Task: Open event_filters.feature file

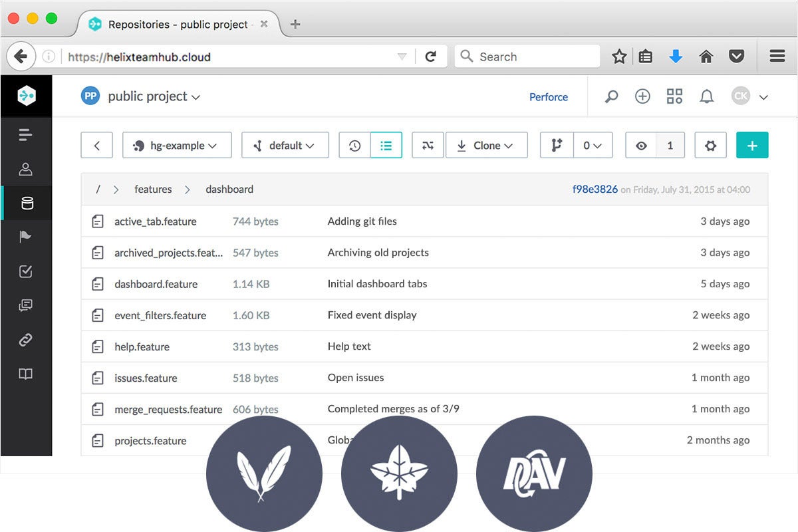Action: tap(160, 315)
